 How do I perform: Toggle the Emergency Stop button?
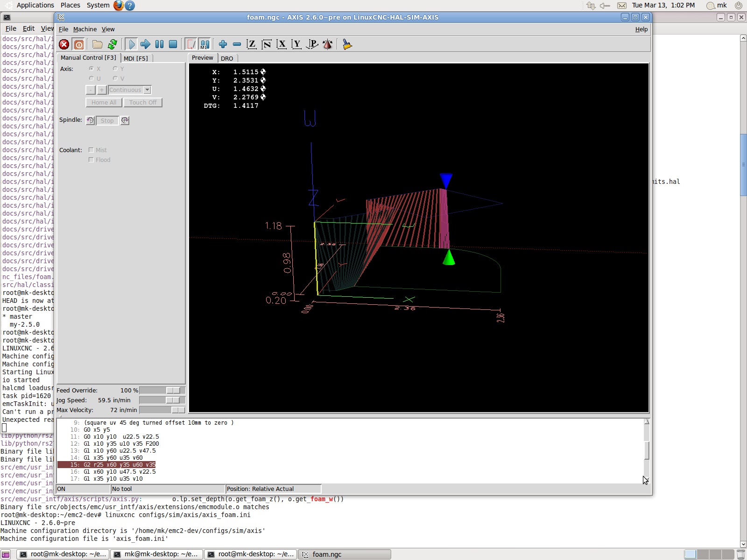click(x=64, y=44)
